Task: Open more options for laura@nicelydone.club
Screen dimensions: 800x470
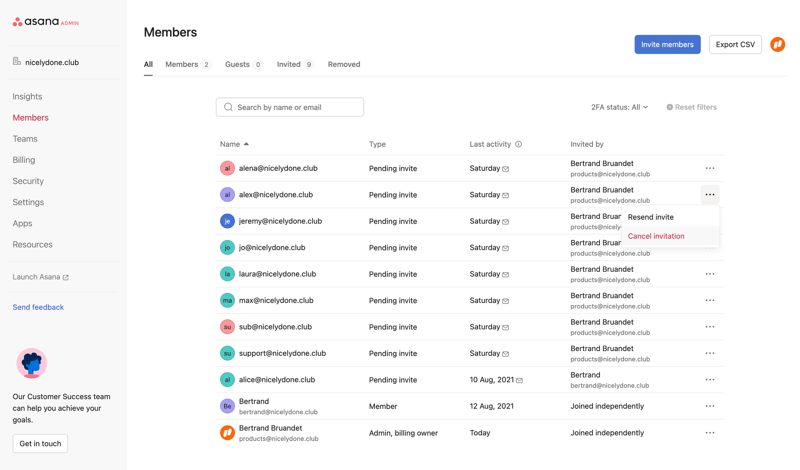Action: coord(710,274)
